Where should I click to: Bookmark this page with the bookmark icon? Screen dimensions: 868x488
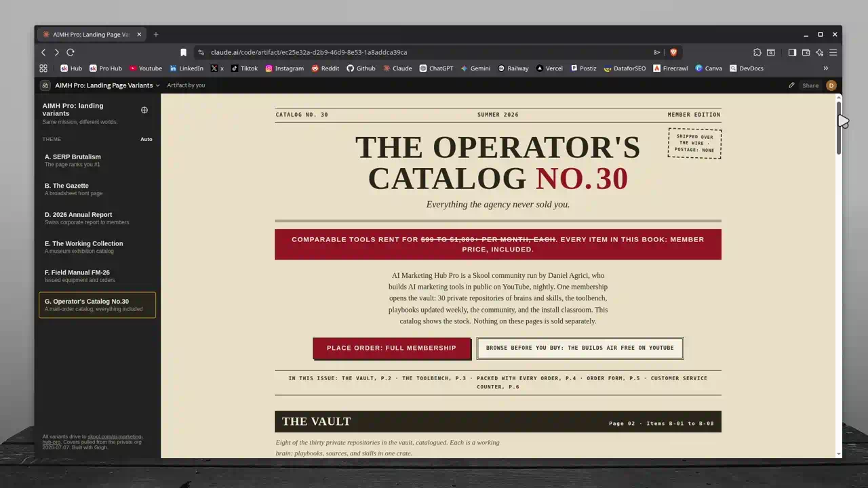point(183,52)
